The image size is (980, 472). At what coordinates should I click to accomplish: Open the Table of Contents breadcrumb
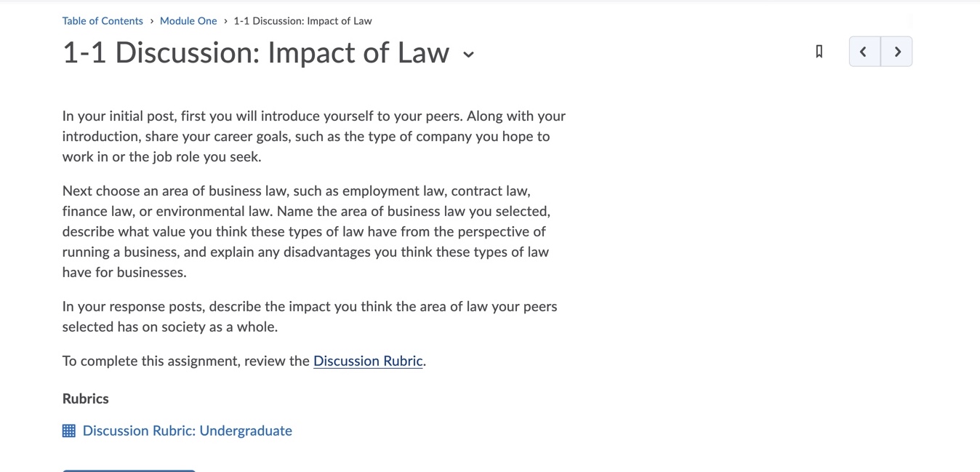tap(102, 20)
